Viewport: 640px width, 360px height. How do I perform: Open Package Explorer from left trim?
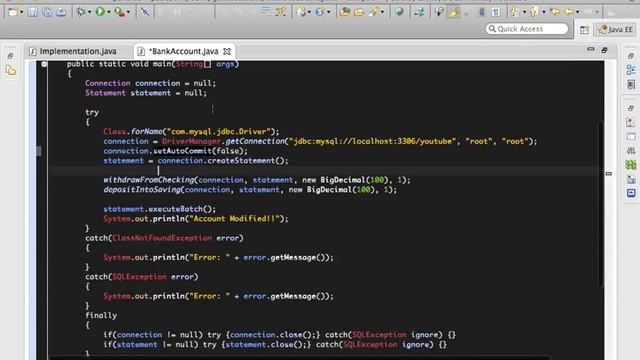(11, 71)
